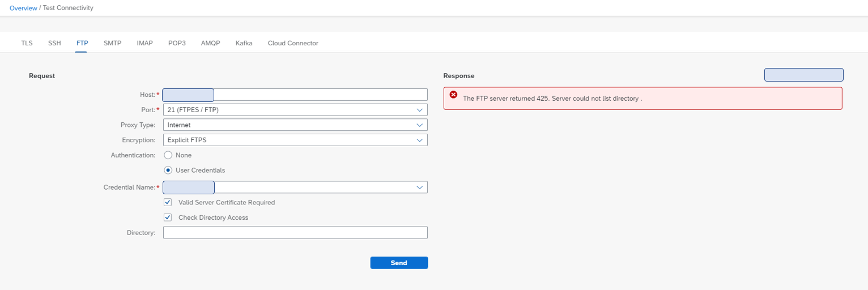The height and width of the screenshot is (290, 868).
Task: Uncheck Valid Server Certificate Required
Action: point(168,202)
